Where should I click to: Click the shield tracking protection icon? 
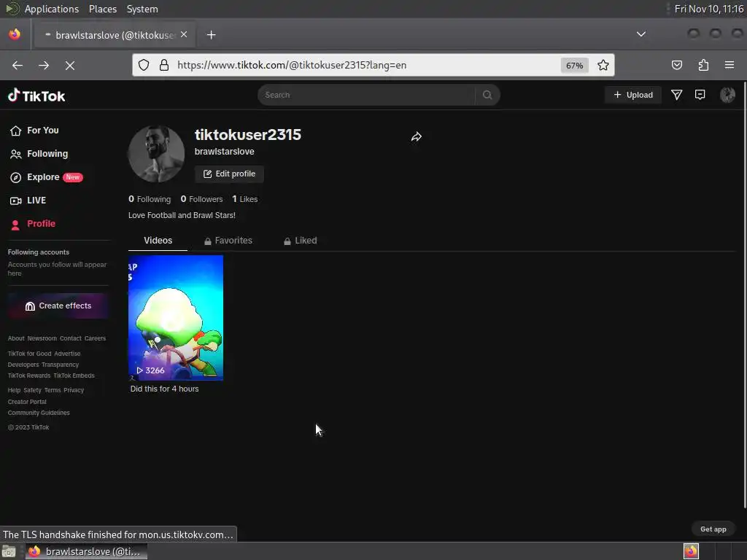[x=144, y=65]
